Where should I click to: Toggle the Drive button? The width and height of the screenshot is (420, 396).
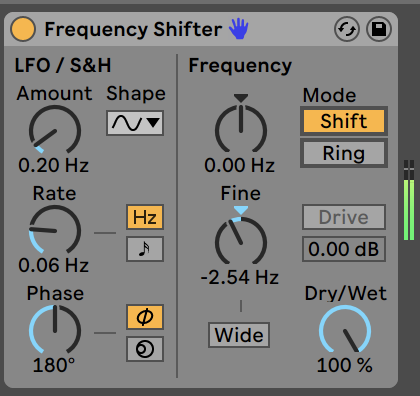pos(344,217)
